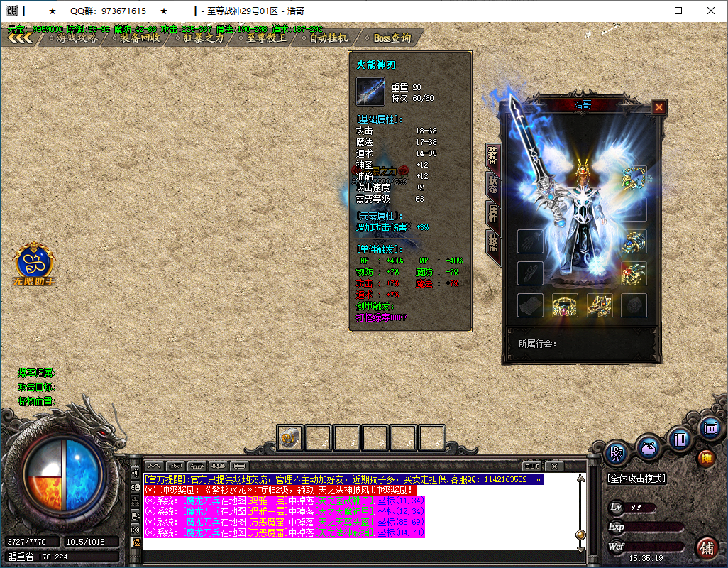
Task: Open the bag inventory round icon
Action: [x=648, y=448]
